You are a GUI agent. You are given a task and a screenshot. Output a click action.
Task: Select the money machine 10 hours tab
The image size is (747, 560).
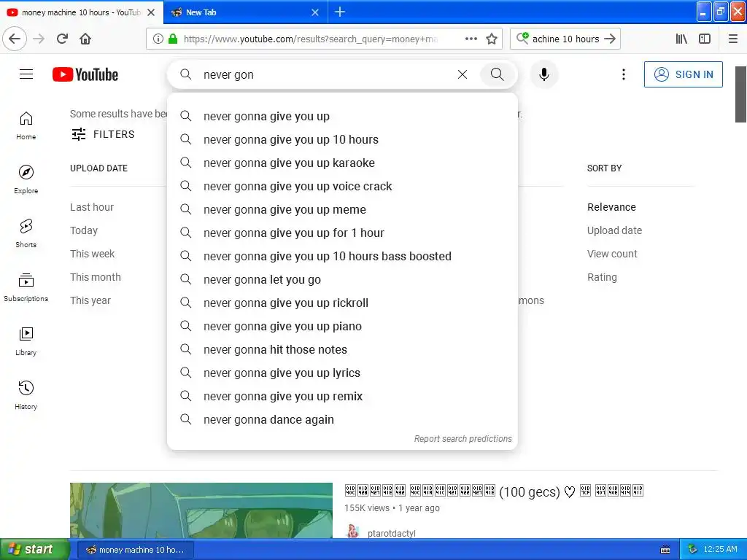81,12
